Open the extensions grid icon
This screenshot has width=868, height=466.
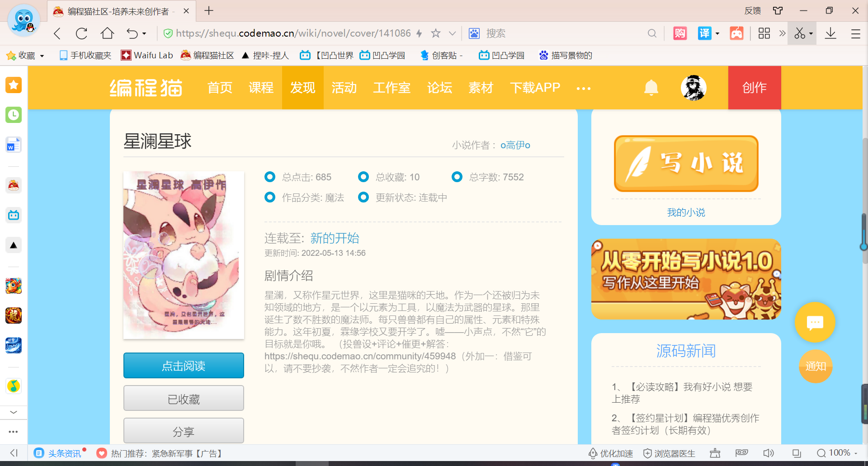click(764, 33)
